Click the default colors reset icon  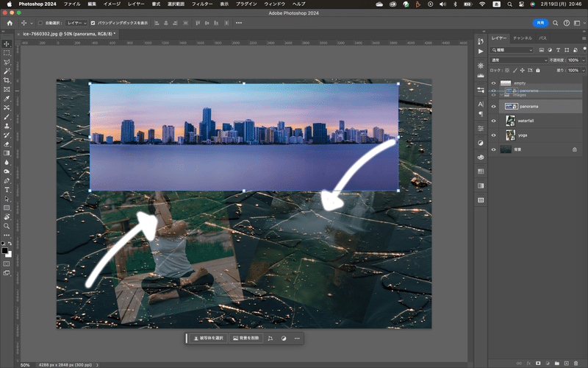(3, 244)
